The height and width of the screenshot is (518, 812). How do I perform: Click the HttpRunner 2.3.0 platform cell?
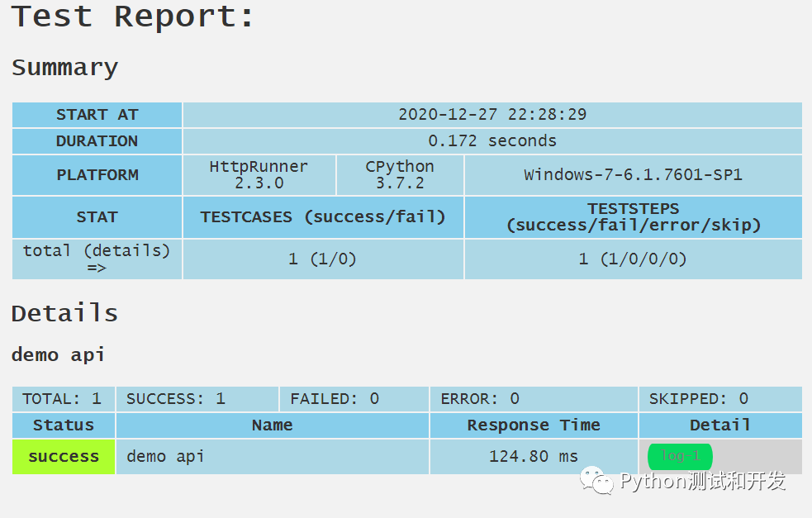[x=259, y=174]
